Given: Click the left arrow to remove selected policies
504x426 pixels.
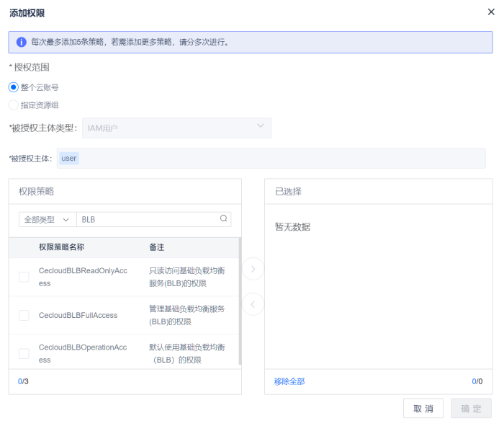Looking at the screenshot, I should 253,304.
